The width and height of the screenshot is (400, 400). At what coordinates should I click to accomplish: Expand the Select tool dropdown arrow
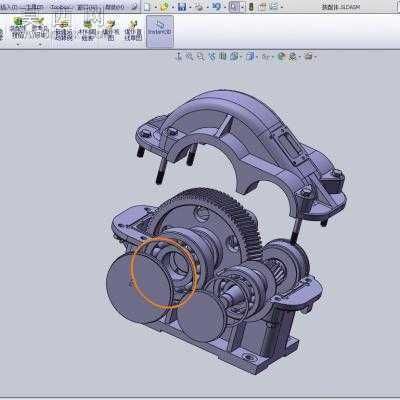pos(242,7)
